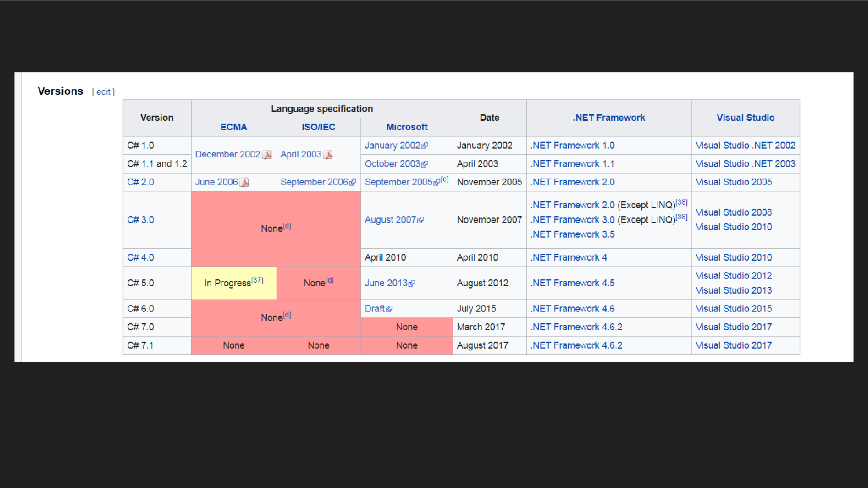Open the September 2005 Microsoft link
This screenshot has height=488, width=868.
point(398,182)
